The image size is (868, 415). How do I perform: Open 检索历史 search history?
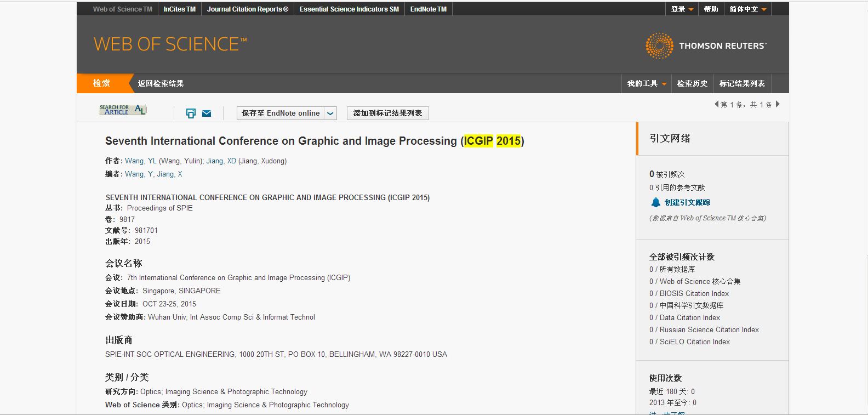tap(692, 83)
